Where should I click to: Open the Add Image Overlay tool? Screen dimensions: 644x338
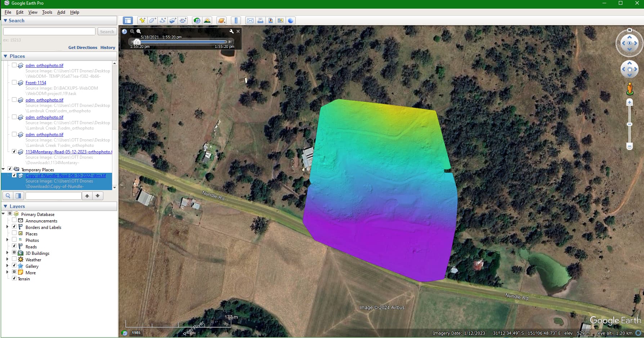point(173,21)
